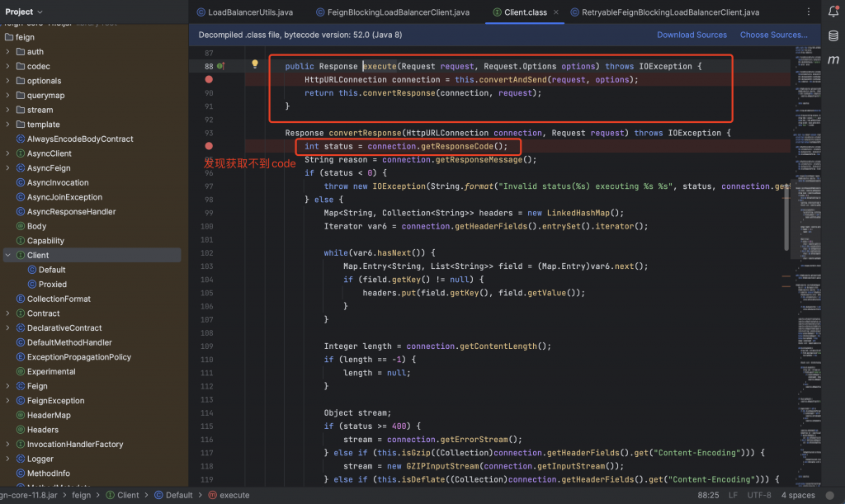Click the Proxied nested class icon
Image resolution: width=845 pixels, height=504 pixels.
pos(32,285)
